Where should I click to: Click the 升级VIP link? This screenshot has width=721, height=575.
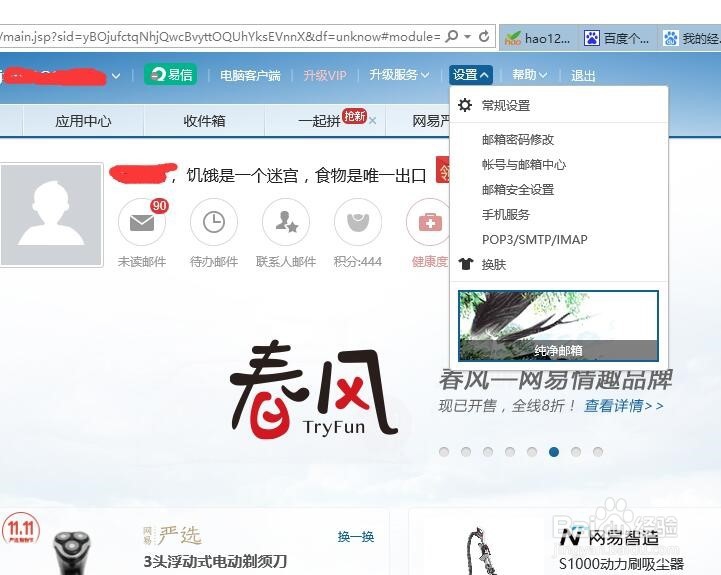[x=325, y=75]
